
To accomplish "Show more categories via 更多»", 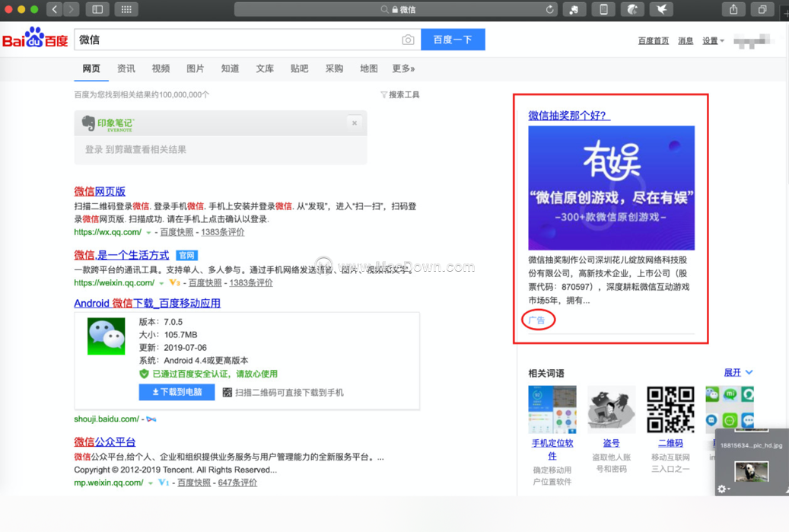I will pos(403,68).
